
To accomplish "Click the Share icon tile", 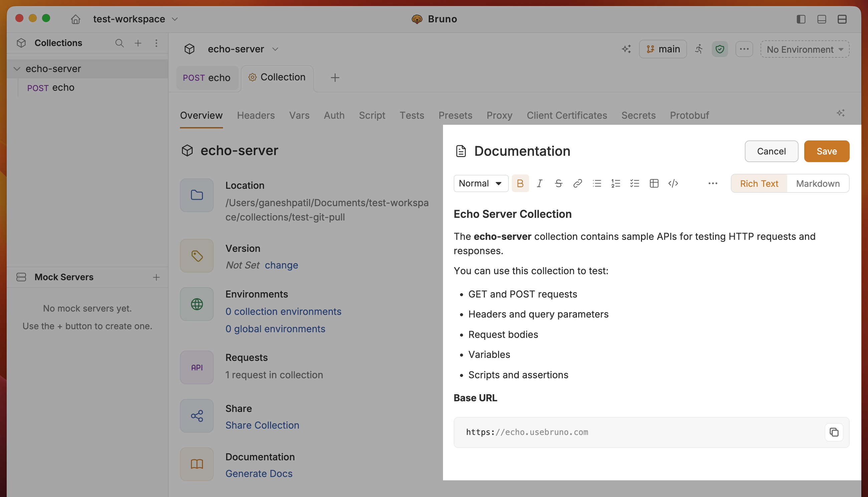I will pos(197,416).
